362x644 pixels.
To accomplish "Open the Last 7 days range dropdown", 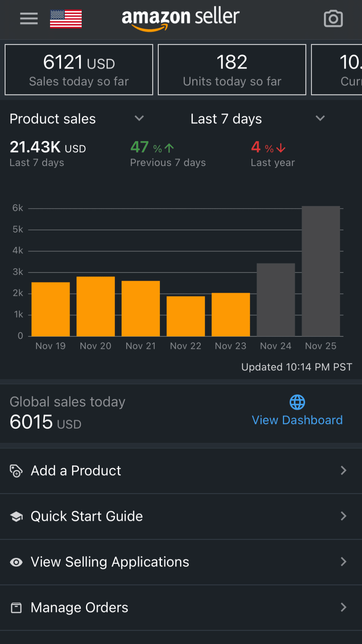I will (x=320, y=119).
